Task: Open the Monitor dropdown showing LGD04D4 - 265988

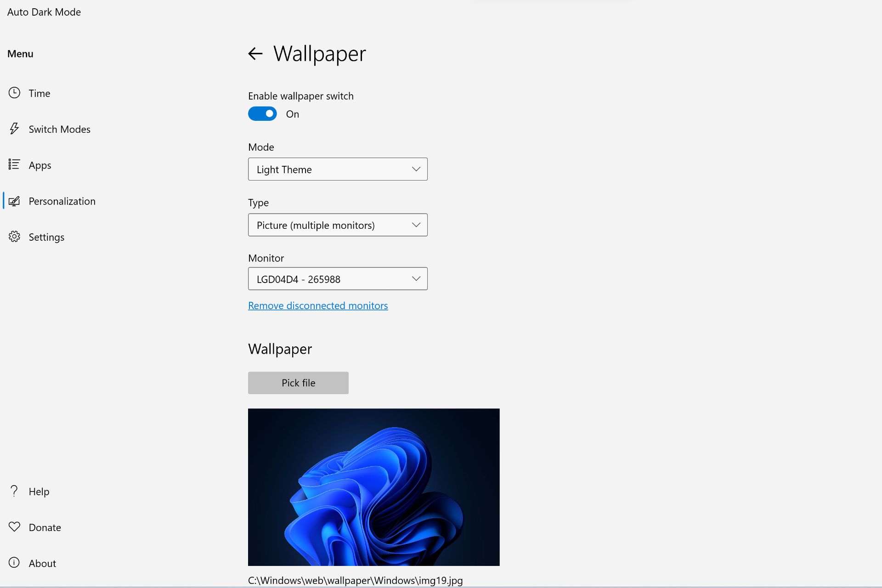Action: 338,278
